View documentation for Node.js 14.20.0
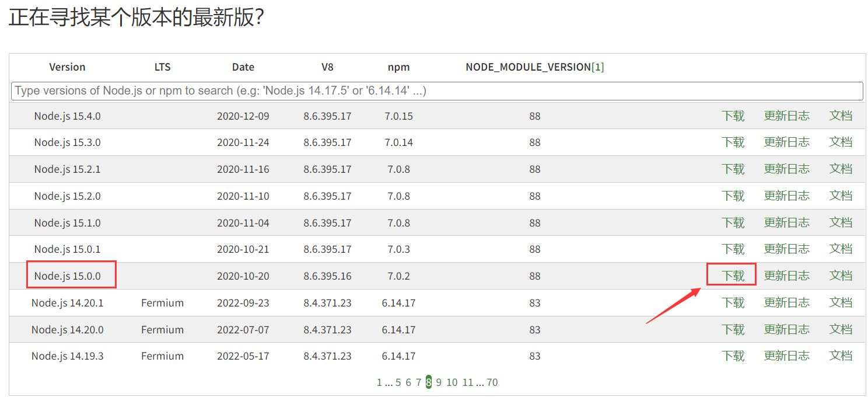 [x=841, y=329]
